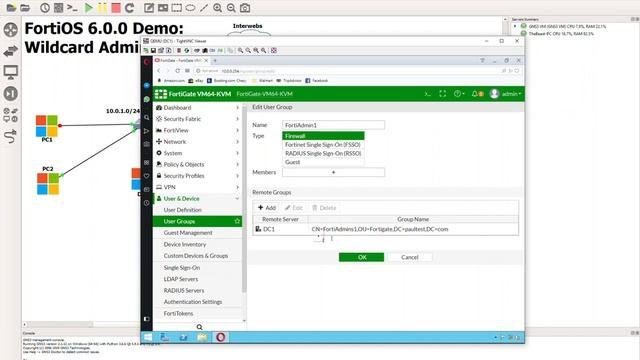Open User Groups menu item

[179, 221]
